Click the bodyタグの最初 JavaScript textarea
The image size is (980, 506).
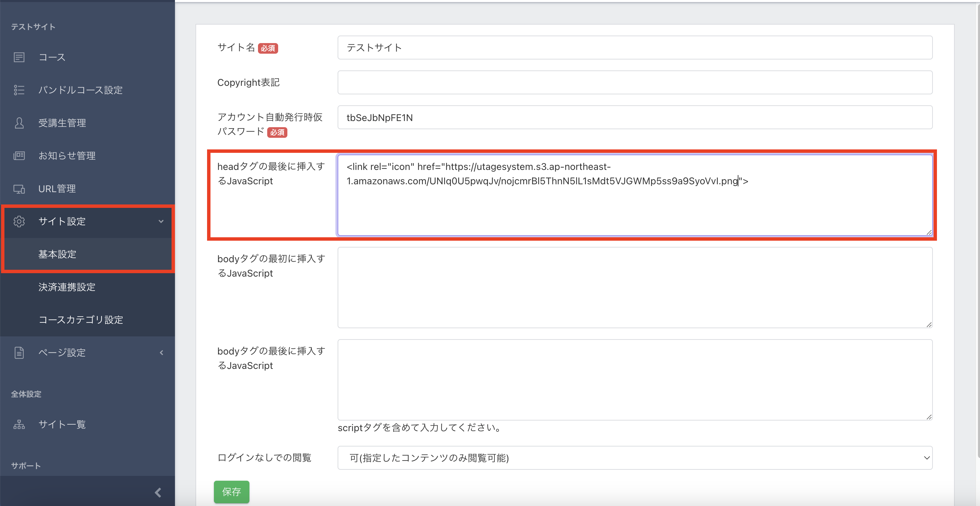coord(635,288)
